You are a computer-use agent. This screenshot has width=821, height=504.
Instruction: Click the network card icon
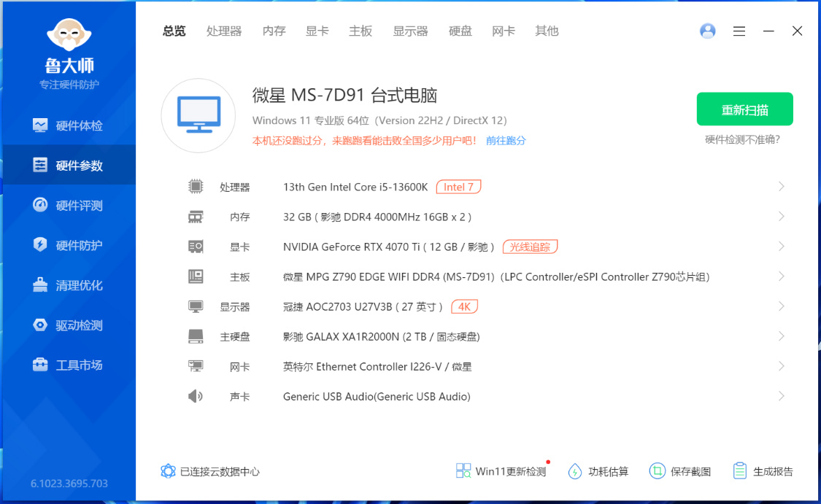(196, 366)
